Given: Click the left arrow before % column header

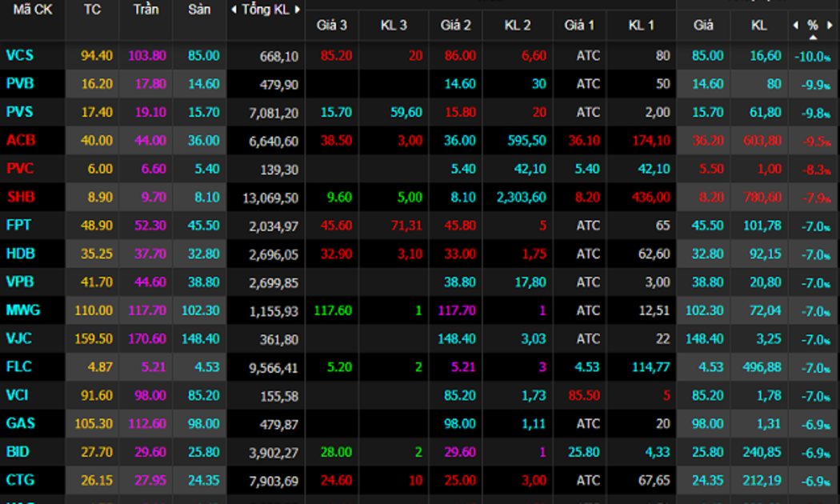Looking at the screenshot, I should 795,25.
